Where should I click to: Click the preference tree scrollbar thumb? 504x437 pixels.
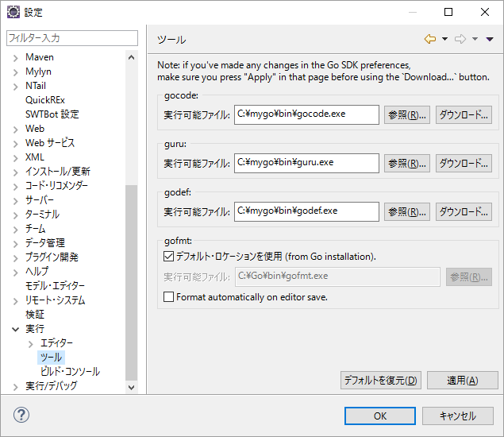[131, 283]
